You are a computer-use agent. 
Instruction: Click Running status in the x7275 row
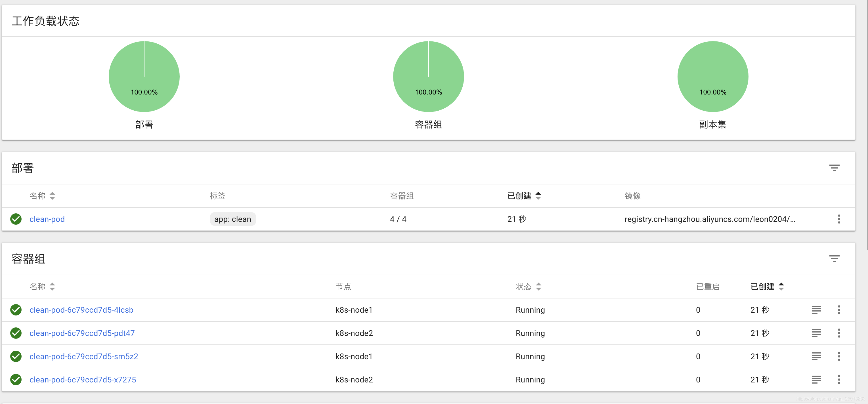[x=531, y=379]
